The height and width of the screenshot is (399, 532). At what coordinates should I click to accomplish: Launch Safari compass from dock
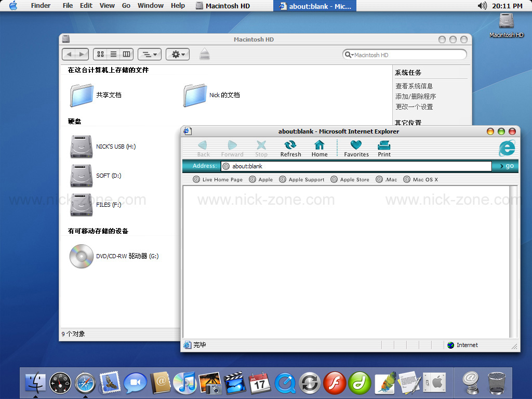point(85,383)
